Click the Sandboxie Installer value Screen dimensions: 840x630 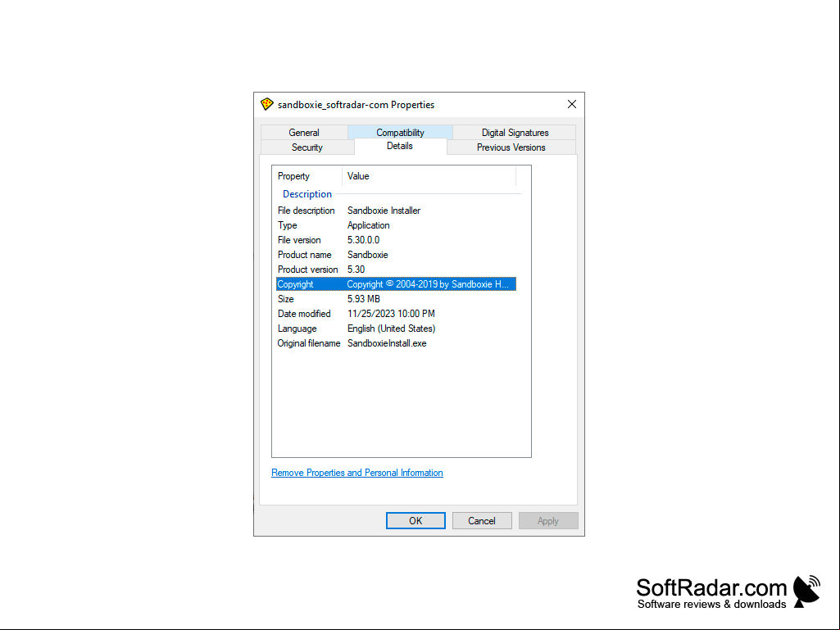tap(384, 211)
